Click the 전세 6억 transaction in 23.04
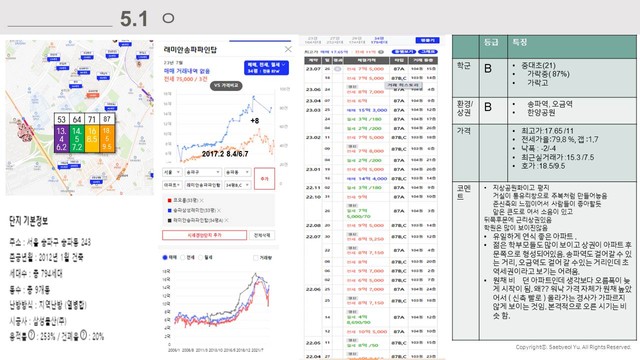 (x=357, y=101)
